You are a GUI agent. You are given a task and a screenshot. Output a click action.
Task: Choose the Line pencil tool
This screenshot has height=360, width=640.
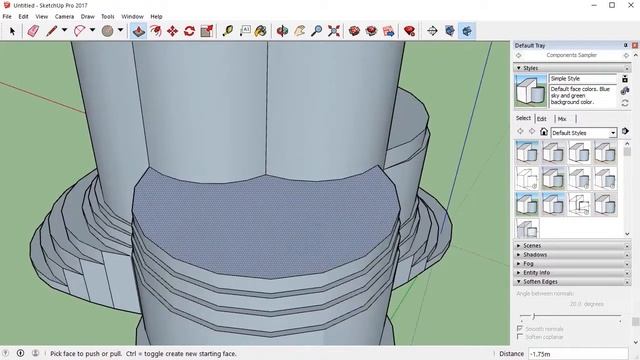pyautogui.click(x=51, y=31)
